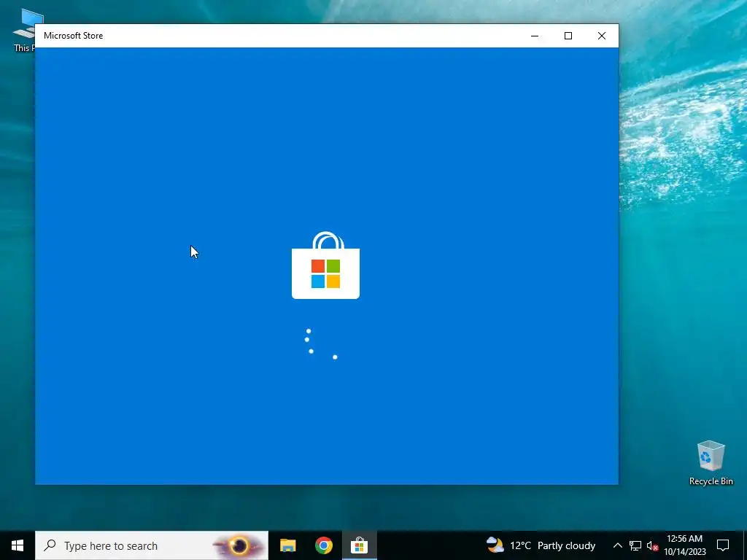Open the Windows Start menu
747x560 pixels.
click(18, 545)
